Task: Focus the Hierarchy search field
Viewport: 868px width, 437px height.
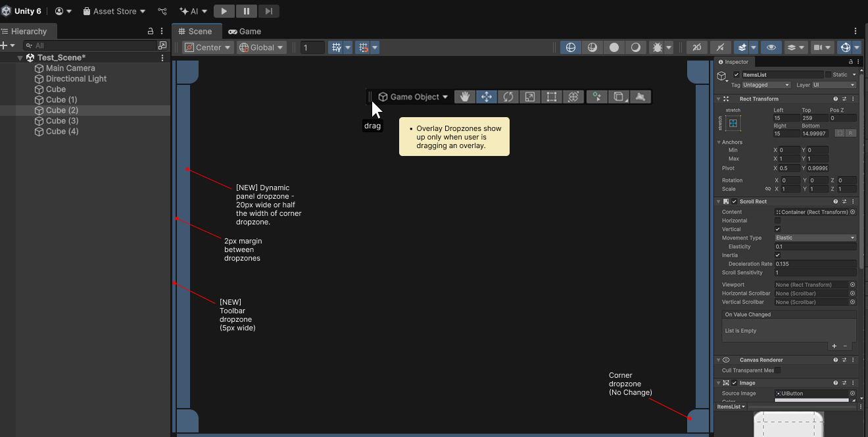Action: coord(89,45)
